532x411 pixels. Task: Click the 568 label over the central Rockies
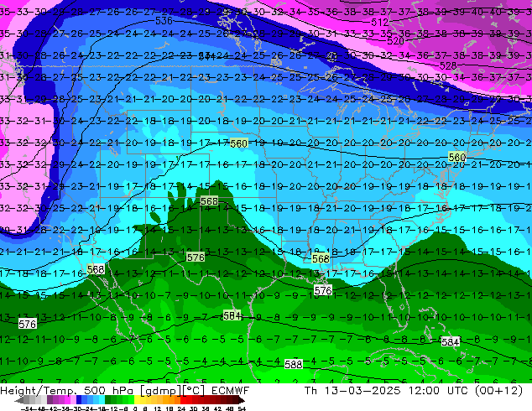tap(209, 201)
